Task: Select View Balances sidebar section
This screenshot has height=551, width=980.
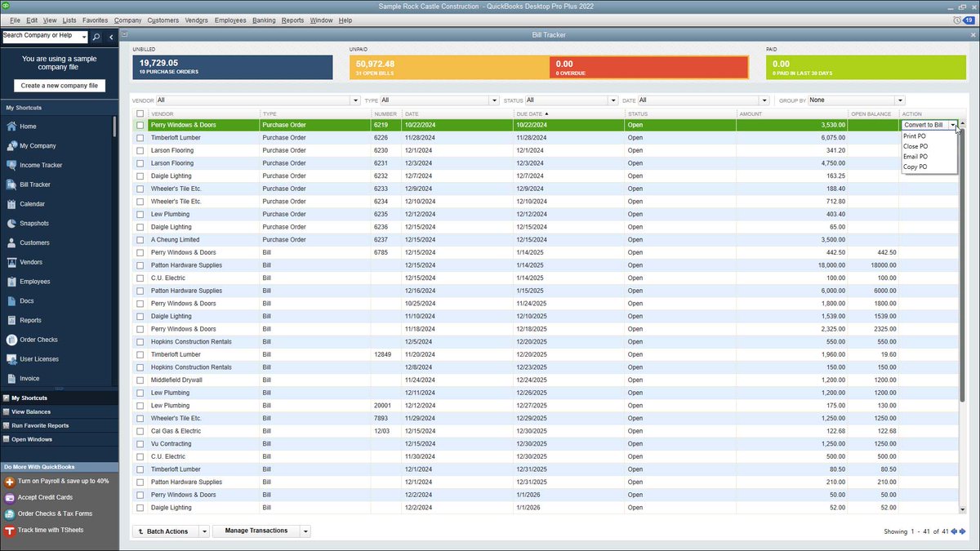Action: (x=59, y=412)
